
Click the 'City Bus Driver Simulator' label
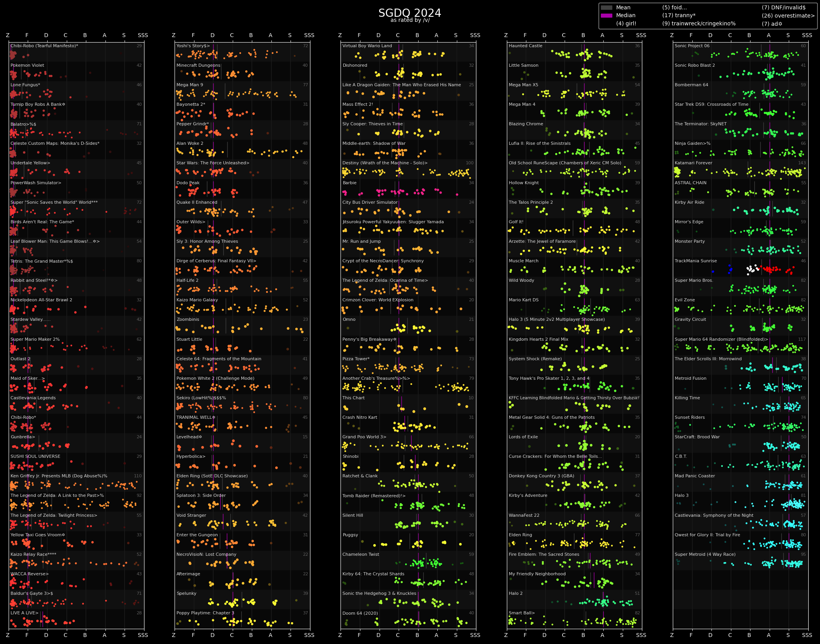coord(370,202)
